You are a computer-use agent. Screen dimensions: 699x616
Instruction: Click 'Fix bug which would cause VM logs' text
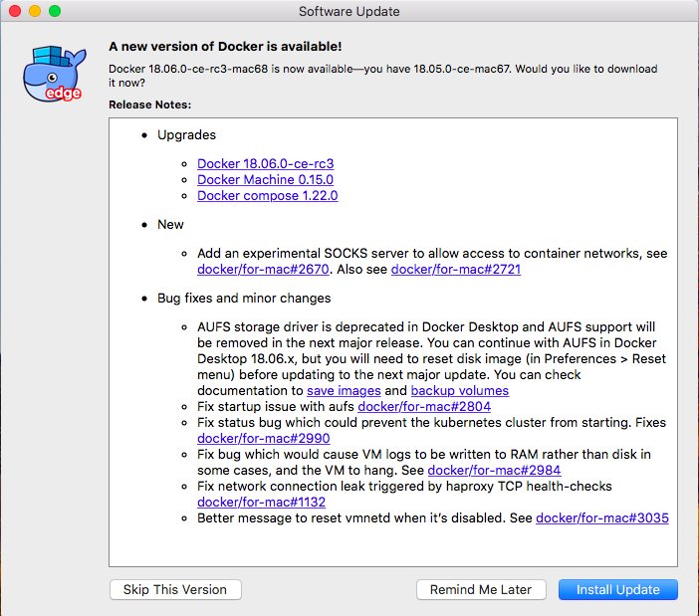(424, 462)
